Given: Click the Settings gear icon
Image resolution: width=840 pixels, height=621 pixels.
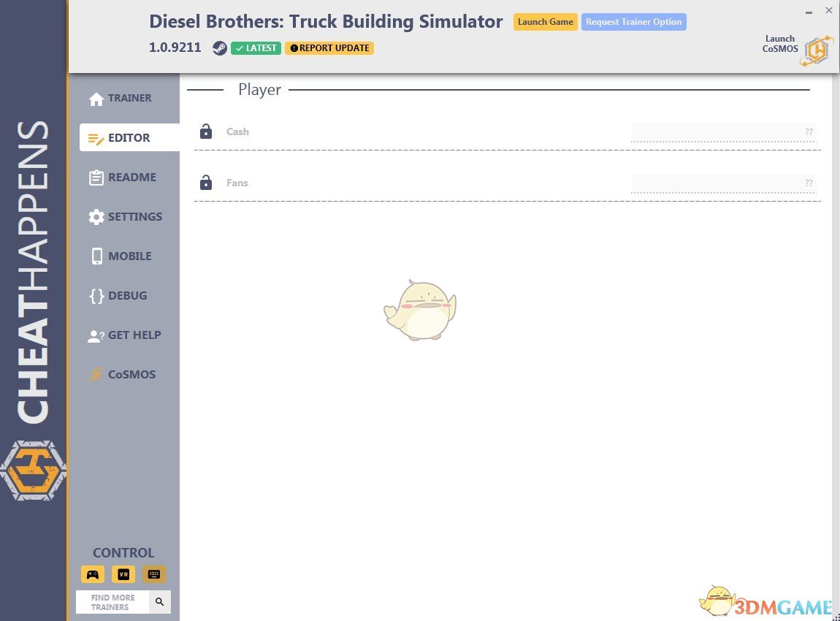Looking at the screenshot, I should (96, 217).
